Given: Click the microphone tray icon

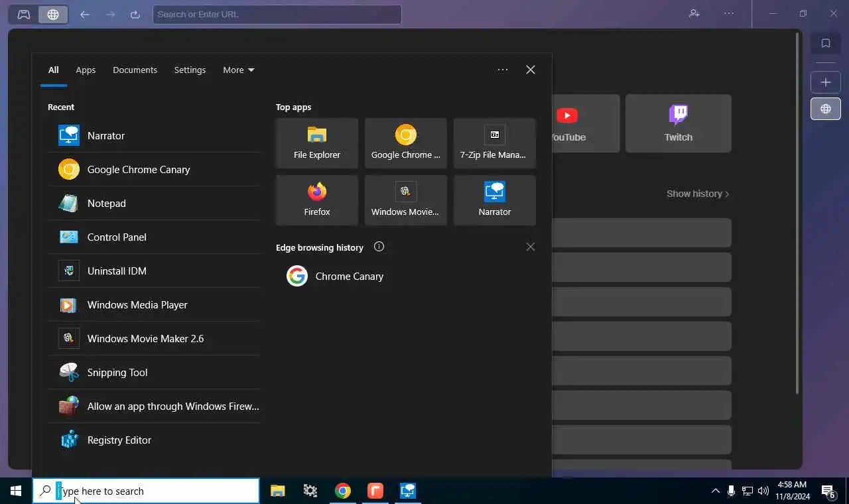Looking at the screenshot, I should pos(731,491).
